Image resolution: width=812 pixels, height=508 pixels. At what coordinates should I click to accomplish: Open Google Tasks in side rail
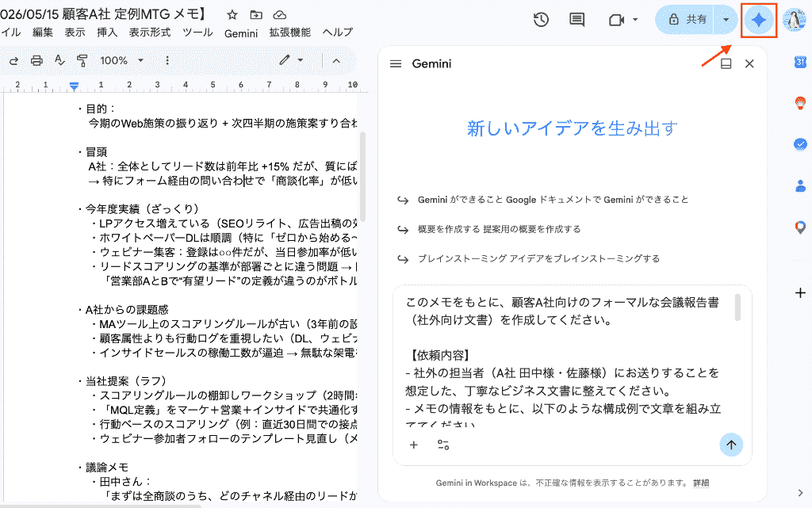[800, 144]
